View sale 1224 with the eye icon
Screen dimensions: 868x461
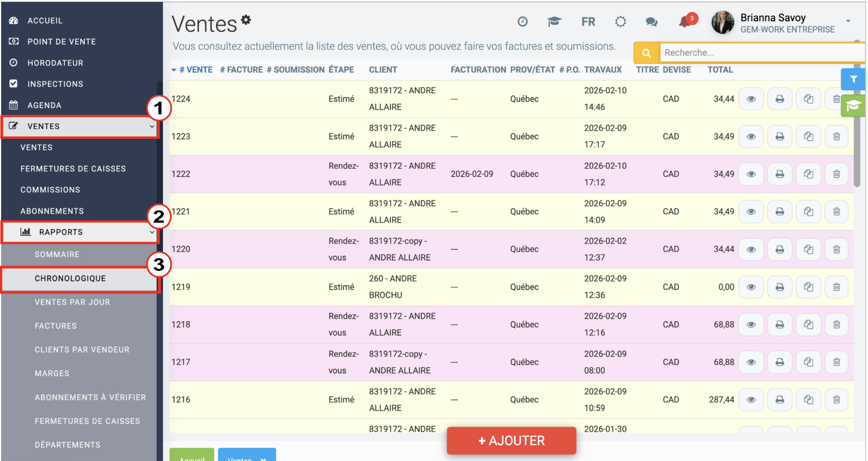[x=751, y=99]
